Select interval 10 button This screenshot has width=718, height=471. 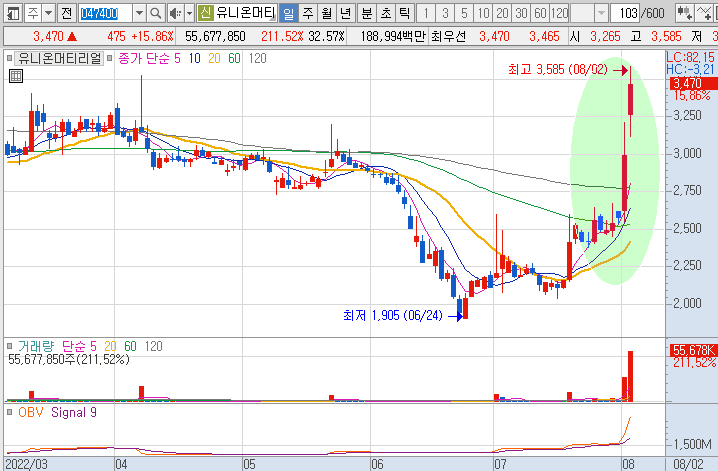(x=484, y=13)
